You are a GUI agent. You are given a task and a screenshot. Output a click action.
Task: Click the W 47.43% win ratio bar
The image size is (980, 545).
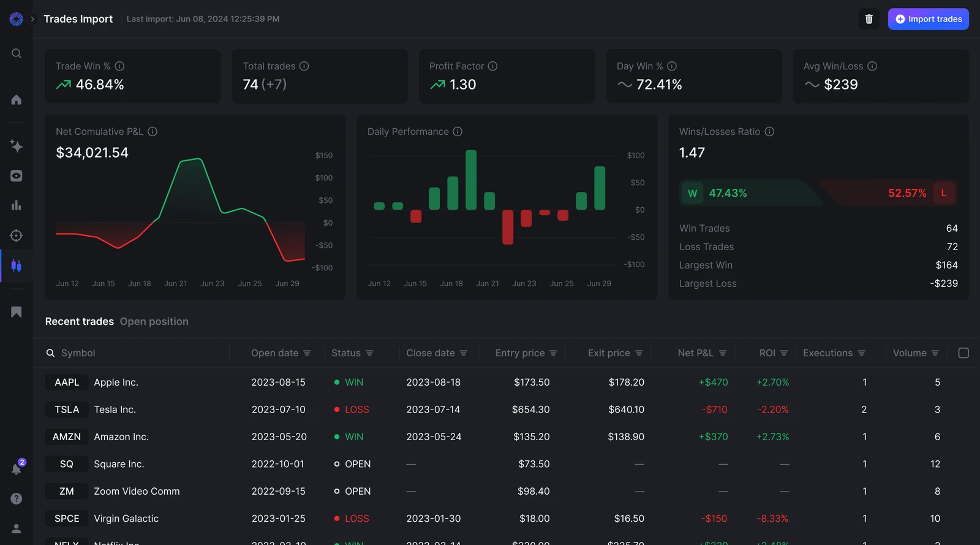750,193
